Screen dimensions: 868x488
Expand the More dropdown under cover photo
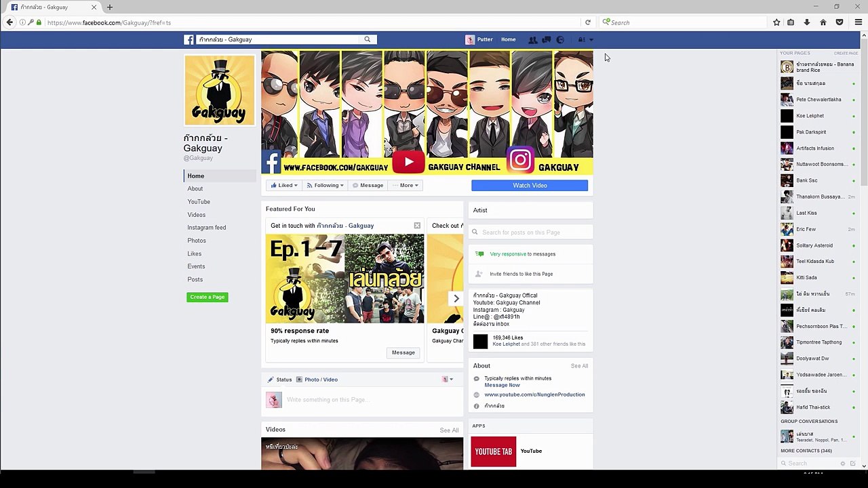[406, 185]
